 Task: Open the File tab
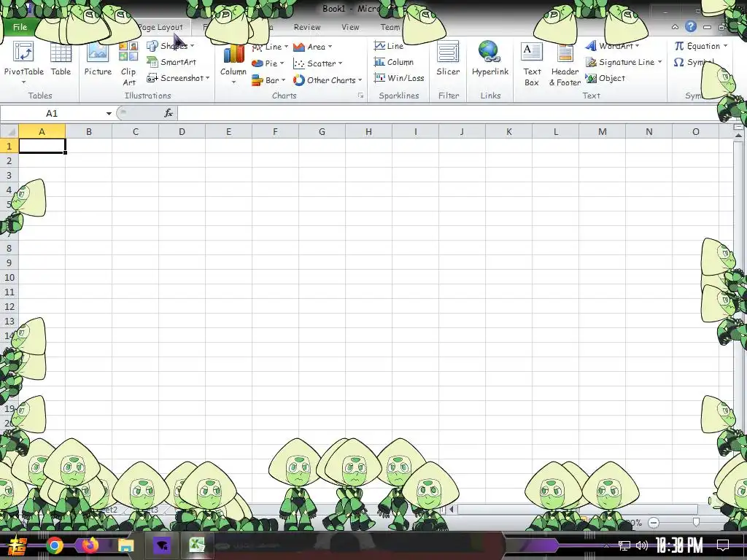(20, 27)
